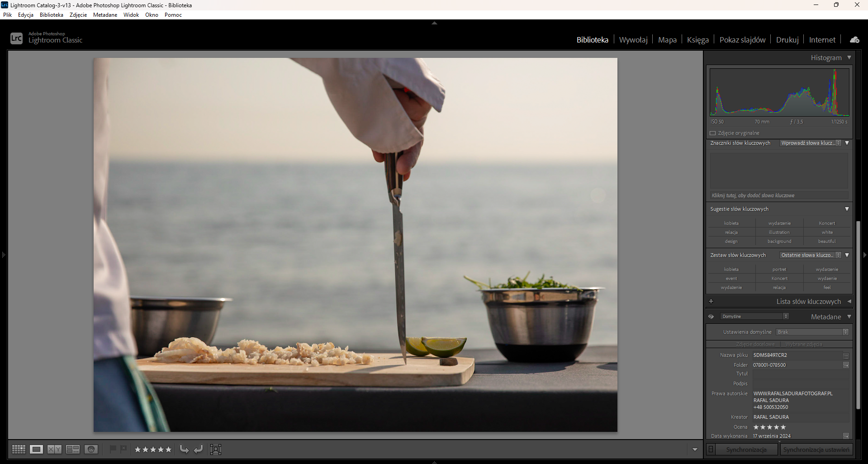This screenshot has height=464, width=868.
Task: Open the Metadane menu in menu bar
Action: (105, 15)
